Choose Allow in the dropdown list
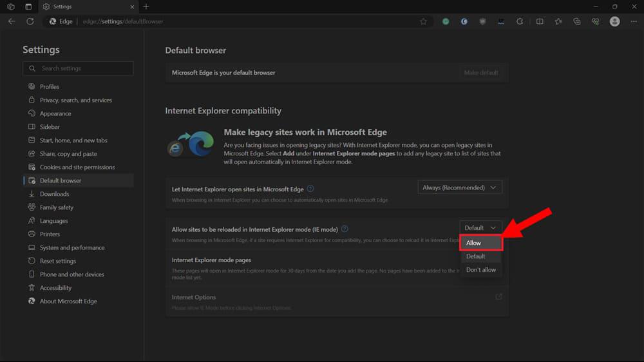Screen dimensions: 644x362 click(x=481, y=243)
